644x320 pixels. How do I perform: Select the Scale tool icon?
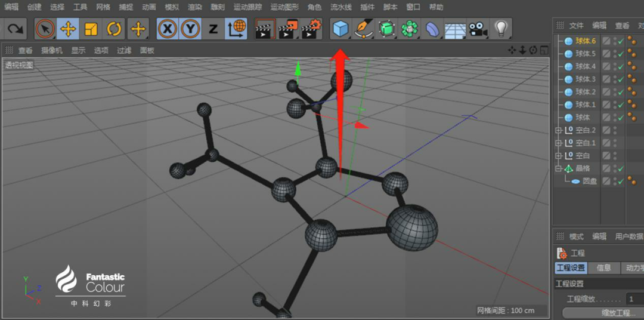click(x=91, y=29)
